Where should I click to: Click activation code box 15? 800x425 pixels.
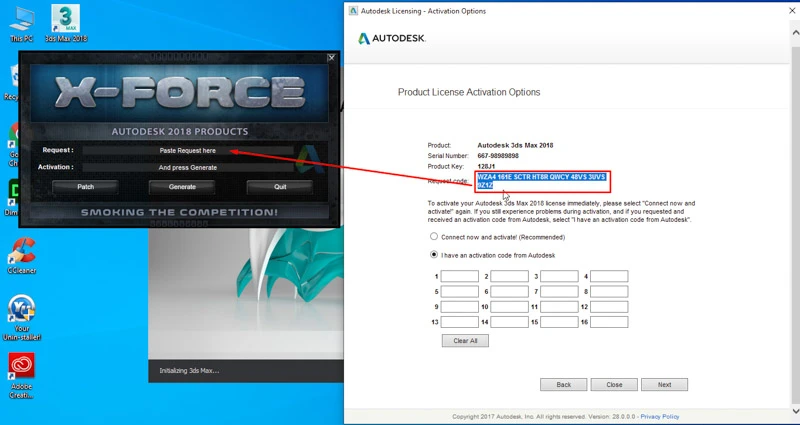click(x=559, y=322)
